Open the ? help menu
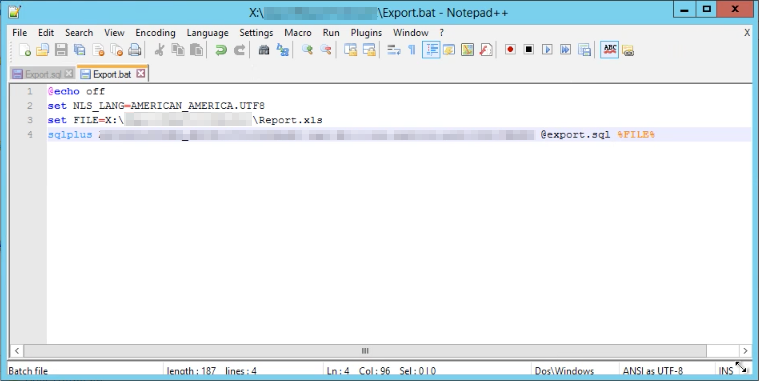Viewport: 759px width, 381px height. click(x=441, y=32)
